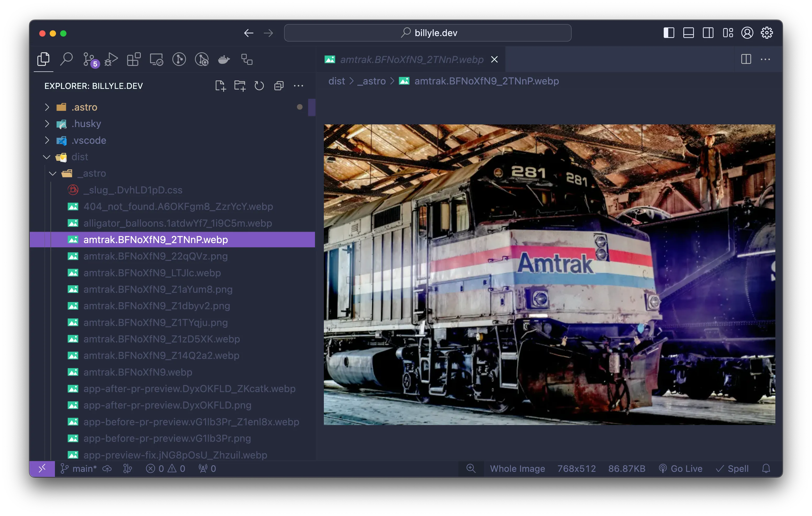Open the Remote Explorer icon
This screenshot has height=516, width=812.
click(x=156, y=59)
